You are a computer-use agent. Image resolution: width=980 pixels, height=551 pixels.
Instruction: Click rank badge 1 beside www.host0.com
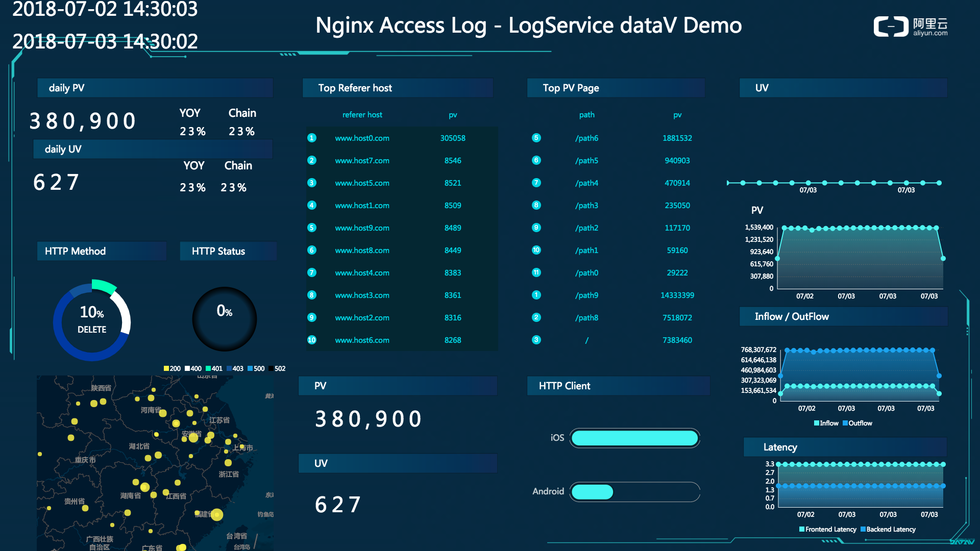312,138
